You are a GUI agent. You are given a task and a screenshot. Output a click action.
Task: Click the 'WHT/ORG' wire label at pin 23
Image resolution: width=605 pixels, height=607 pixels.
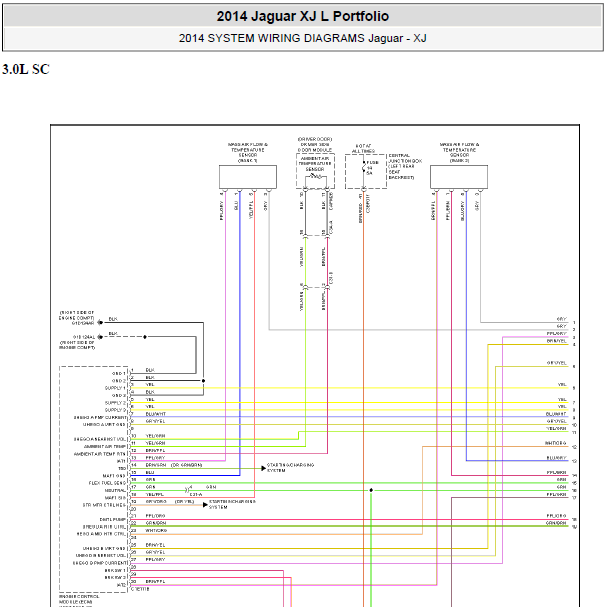point(156,530)
